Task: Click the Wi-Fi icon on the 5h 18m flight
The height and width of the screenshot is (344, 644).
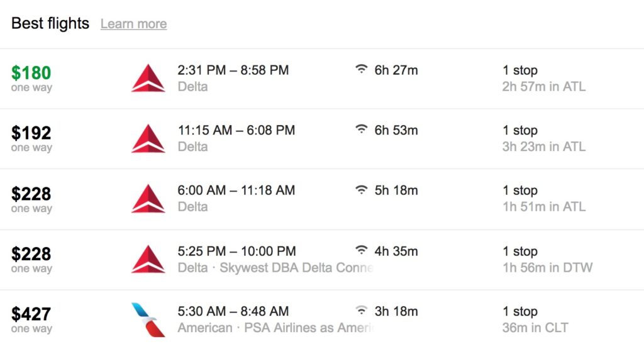Action: 361,190
